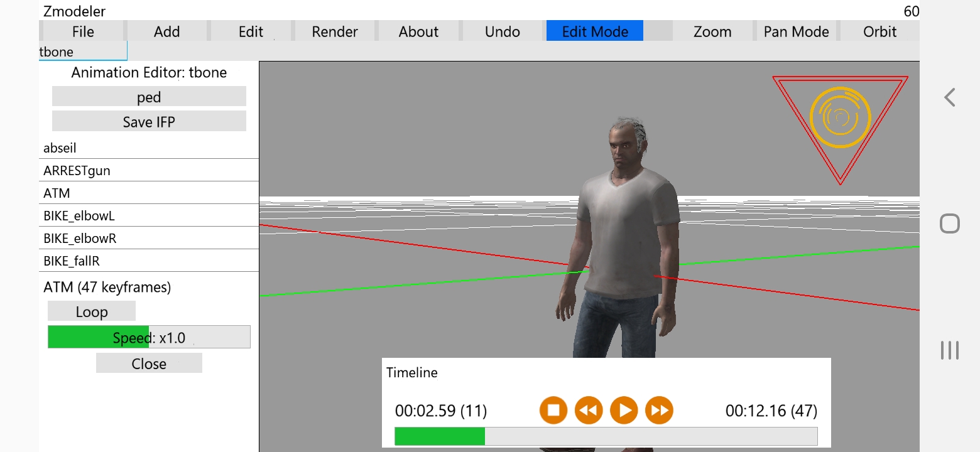This screenshot has height=452, width=980.
Task: Click the end time 00:12.16 (47)
Action: point(771,411)
